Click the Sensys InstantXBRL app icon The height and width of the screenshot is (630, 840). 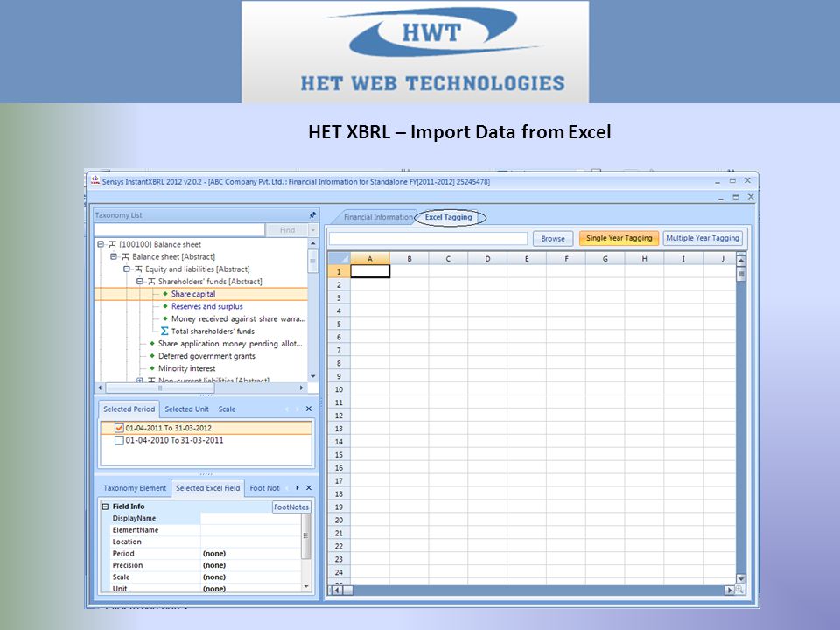coord(95,181)
